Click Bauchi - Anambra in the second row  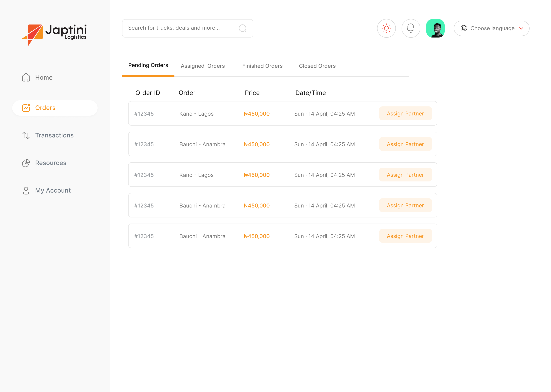tap(202, 144)
